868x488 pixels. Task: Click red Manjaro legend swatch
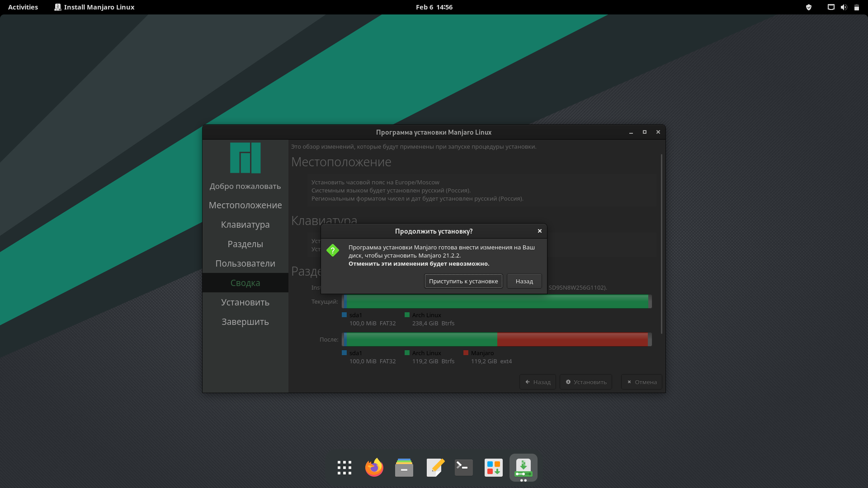coord(466,353)
